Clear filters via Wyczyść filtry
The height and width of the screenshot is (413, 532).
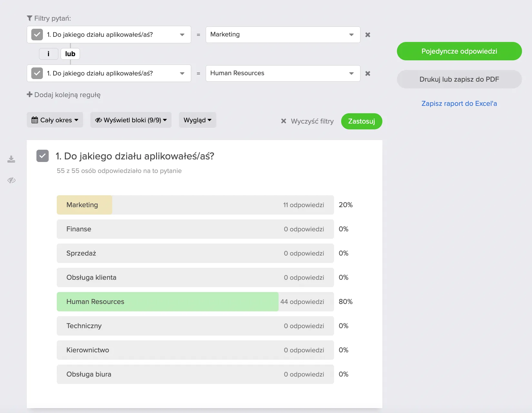pos(312,121)
